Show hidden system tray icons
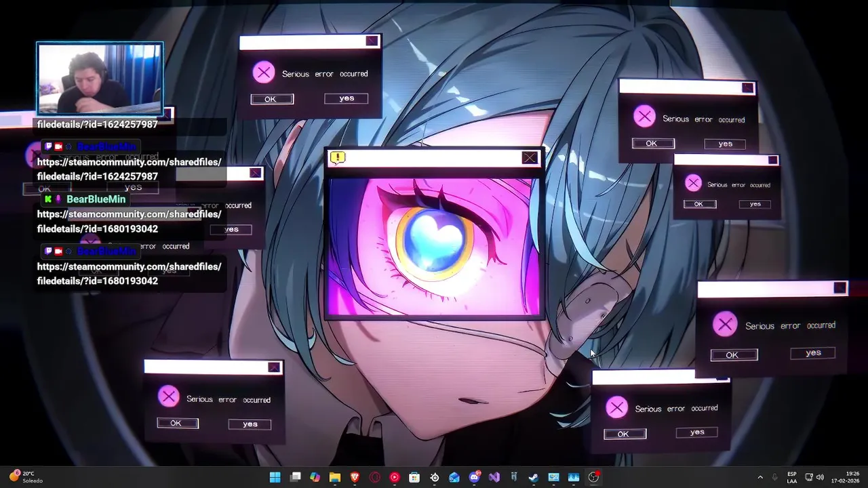This screenshot has width=868, height=488. tap(760, 477)
